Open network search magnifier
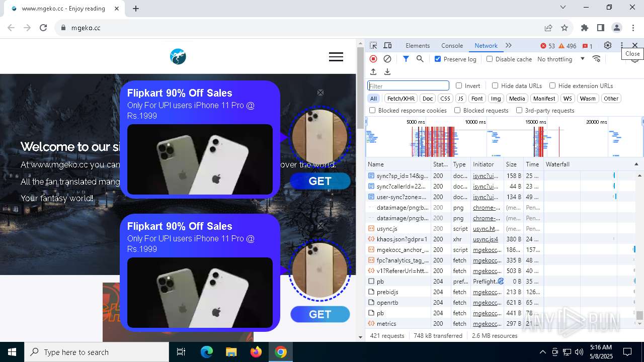This screenshot has width=644, height=362. click(420, 59)
